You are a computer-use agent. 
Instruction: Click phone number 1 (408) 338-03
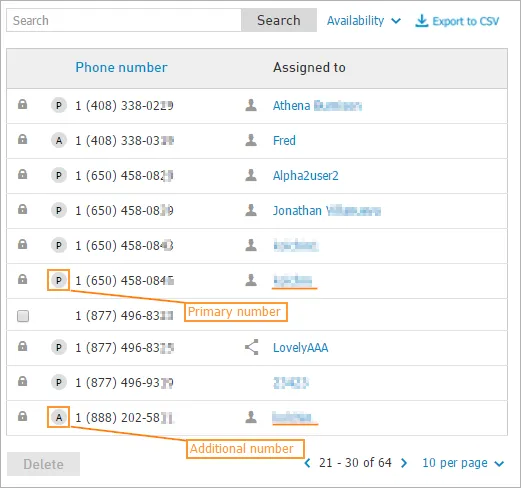coord(124,141)
